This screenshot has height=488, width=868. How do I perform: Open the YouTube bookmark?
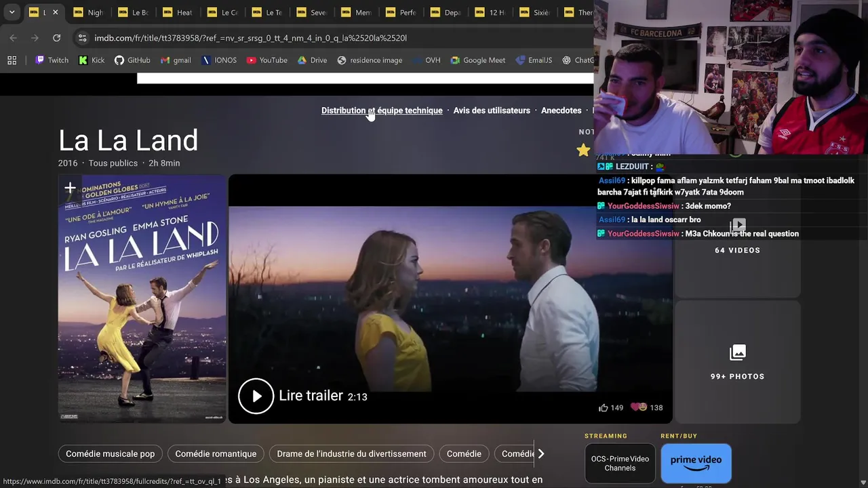click(x=267, y=60)
